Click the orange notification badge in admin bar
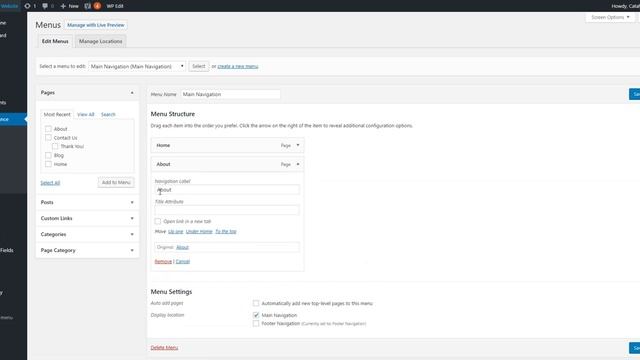Screen dimensions: 640x360 click(x=97, y=6)
